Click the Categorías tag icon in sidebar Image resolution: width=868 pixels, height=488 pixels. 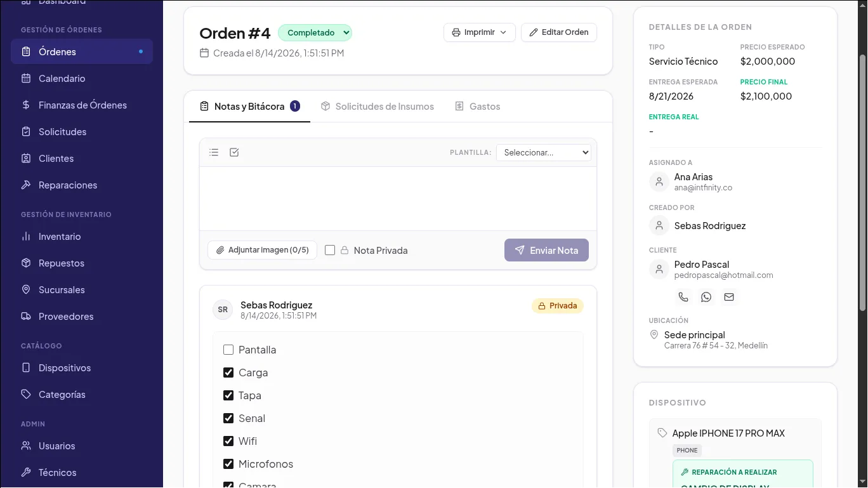26,395
